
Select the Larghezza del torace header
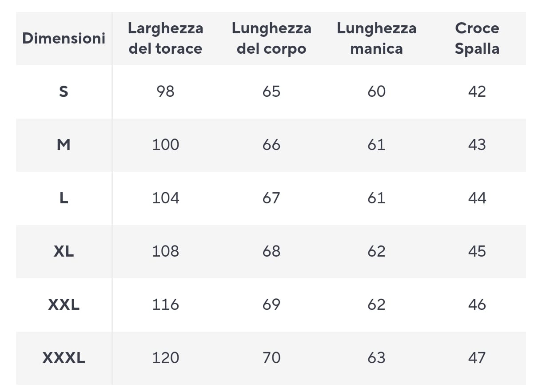(165, 38)
